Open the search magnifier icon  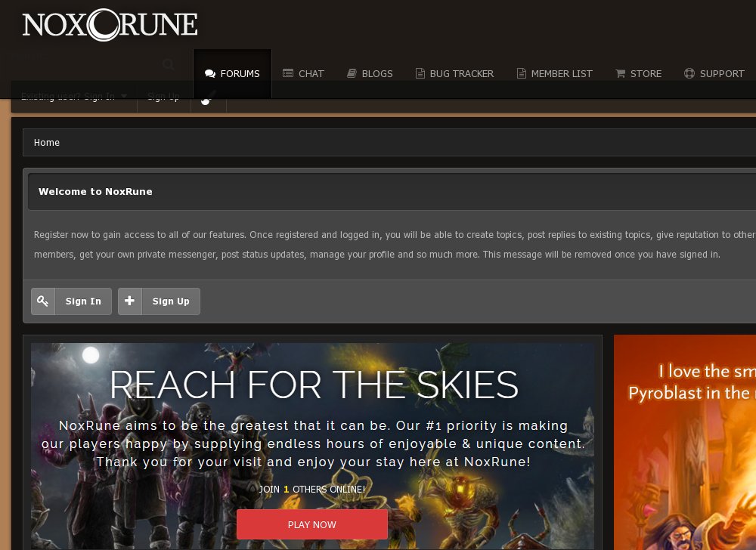click(168, 63)
